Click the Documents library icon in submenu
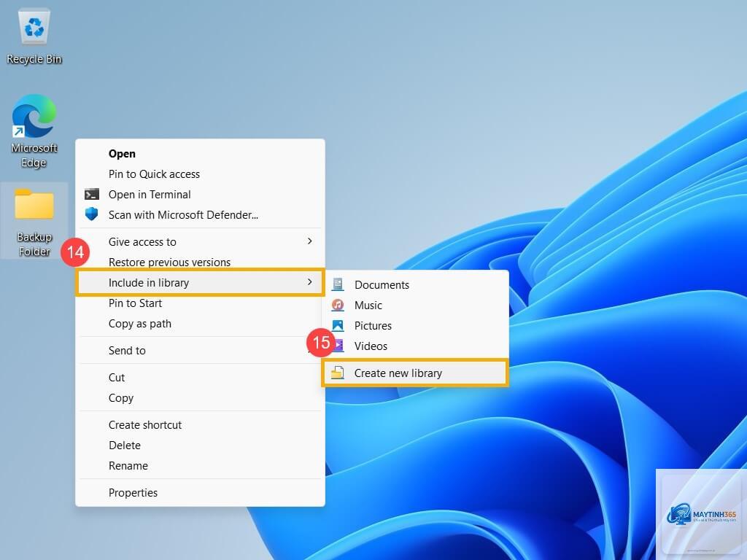 click(338, 284)
